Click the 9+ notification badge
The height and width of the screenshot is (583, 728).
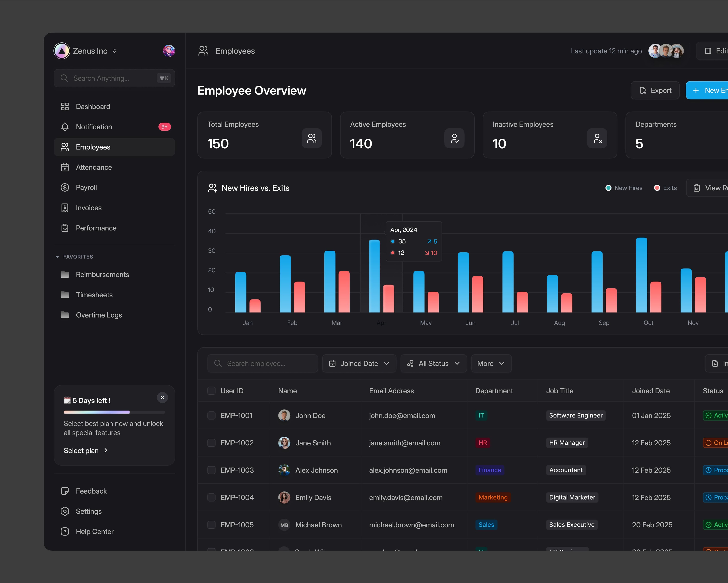click(x=165, y=127)
